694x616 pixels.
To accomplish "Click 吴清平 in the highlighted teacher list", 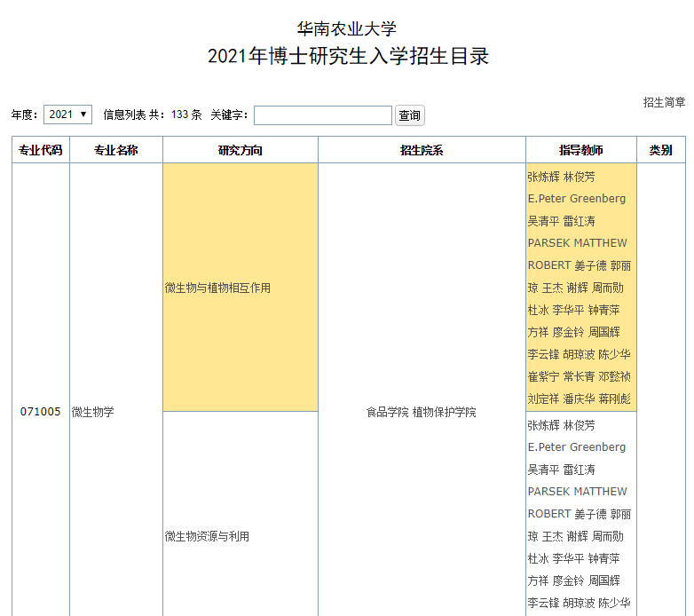I will click(543, 221).
